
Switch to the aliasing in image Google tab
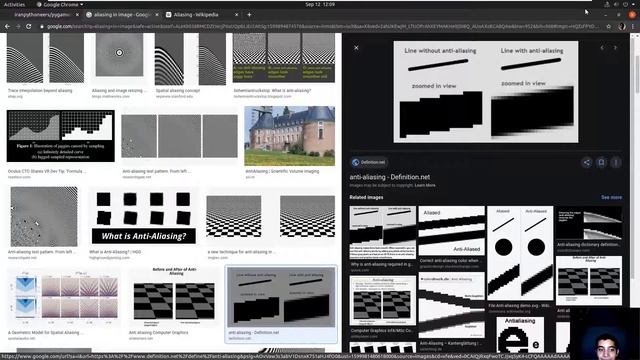click(x=122, y=15)
